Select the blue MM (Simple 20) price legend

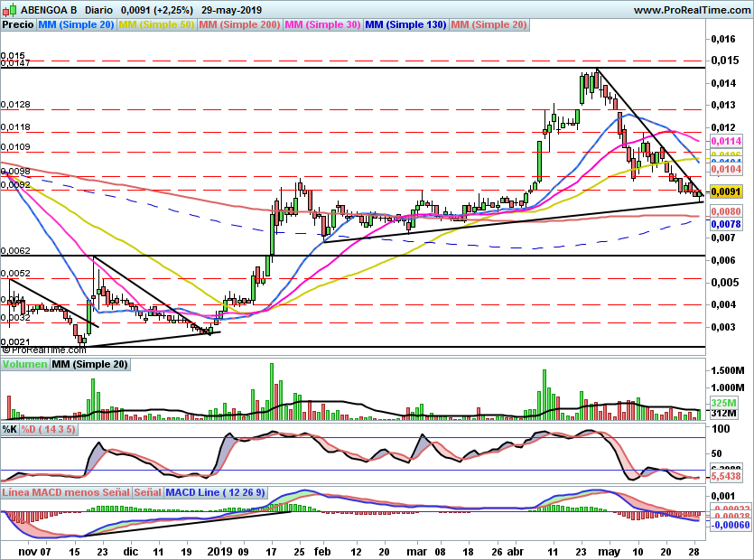76,24
